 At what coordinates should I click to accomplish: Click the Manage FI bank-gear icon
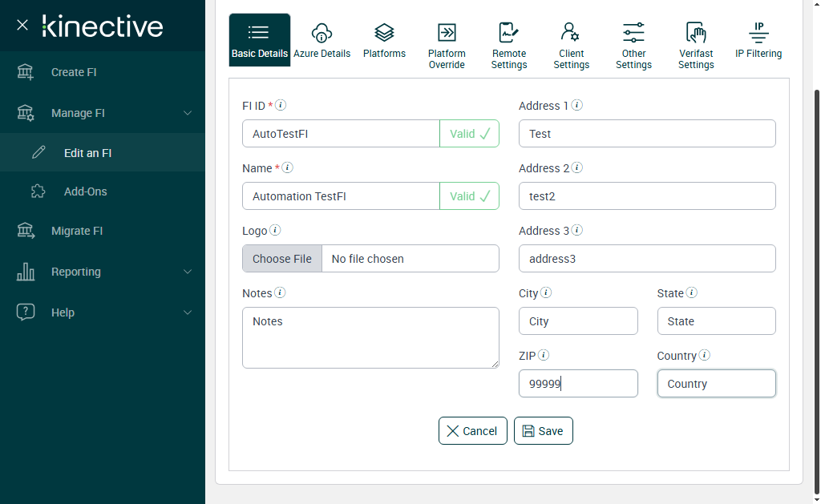click(x=25, y=113)
